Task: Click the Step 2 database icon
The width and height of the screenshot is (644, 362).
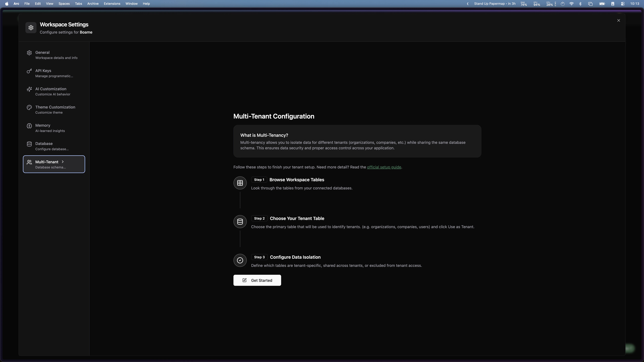Action: click(240, 222)
